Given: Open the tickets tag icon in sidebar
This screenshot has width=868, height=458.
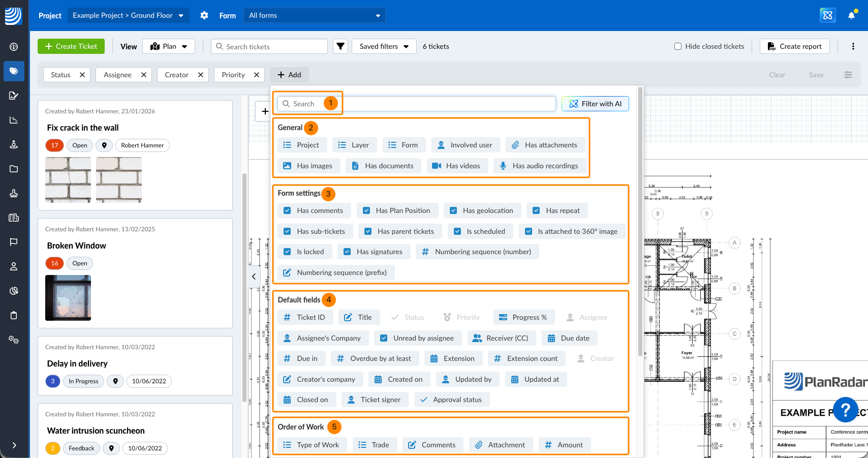Looking at the screenshot, I should (14, 71).
